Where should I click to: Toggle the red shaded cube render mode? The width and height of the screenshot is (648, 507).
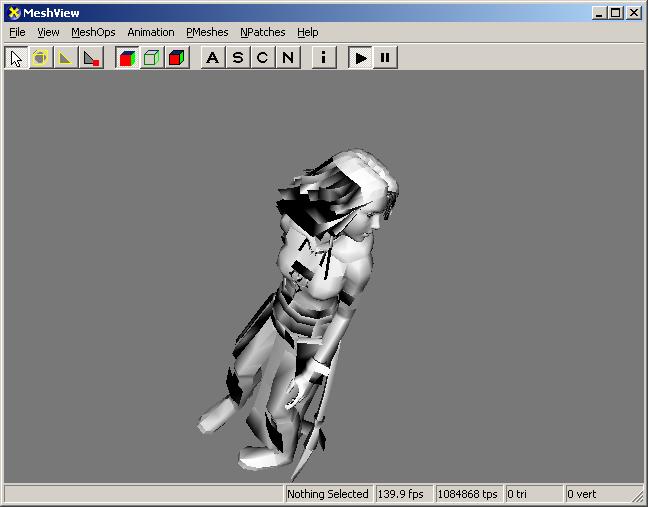(177, 57)
